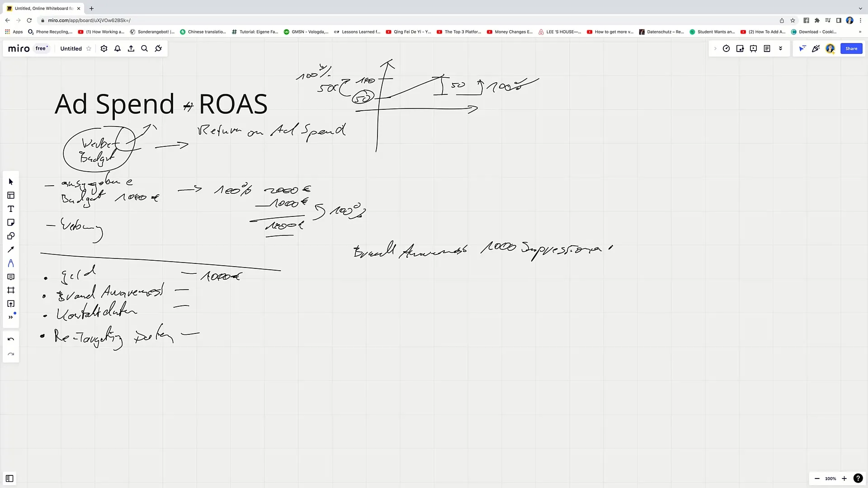Select the frame/board tool
The width and height of the screenshot is (868, 488).
pos(11,290)
